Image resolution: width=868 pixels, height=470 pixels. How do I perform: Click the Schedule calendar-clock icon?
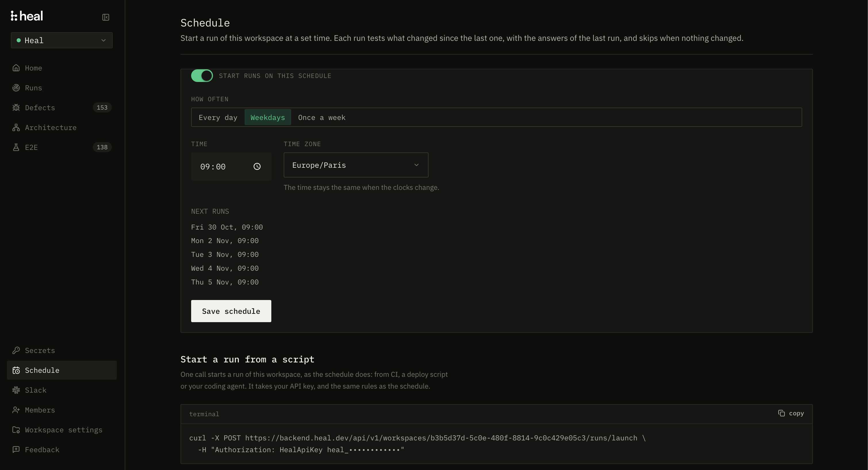point(16,370)
